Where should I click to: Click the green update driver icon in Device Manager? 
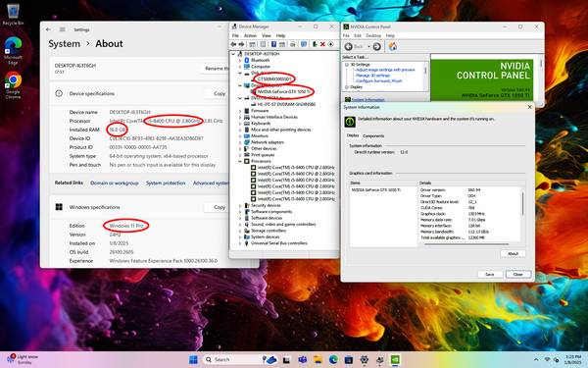click(x=315, y=44)
